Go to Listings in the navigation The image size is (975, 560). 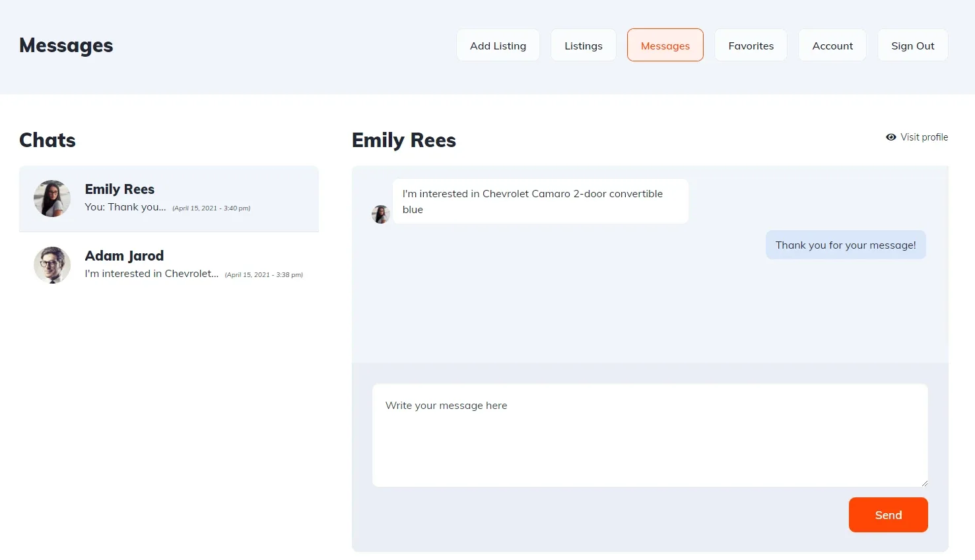point(584,46)
